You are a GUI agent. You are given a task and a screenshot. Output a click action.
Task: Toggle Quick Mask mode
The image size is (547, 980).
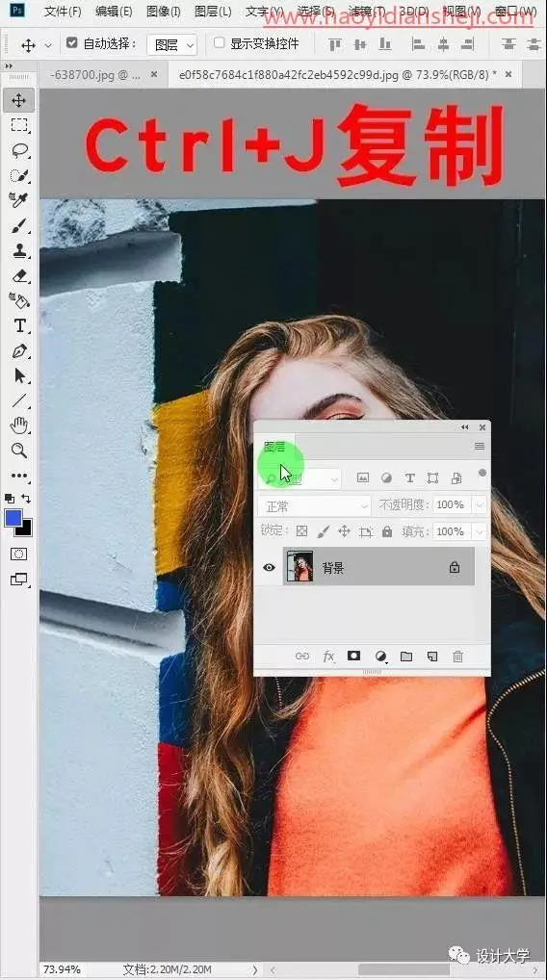tap(18, 554)
